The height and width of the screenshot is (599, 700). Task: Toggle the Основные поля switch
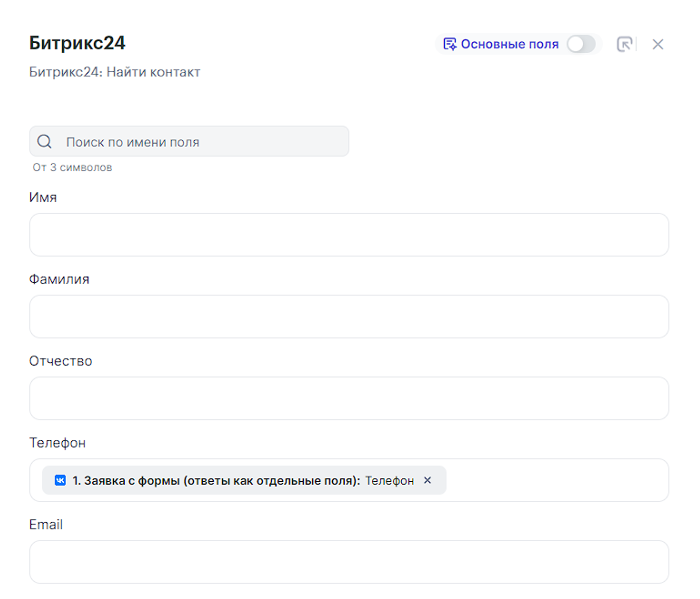pos(580,44)
